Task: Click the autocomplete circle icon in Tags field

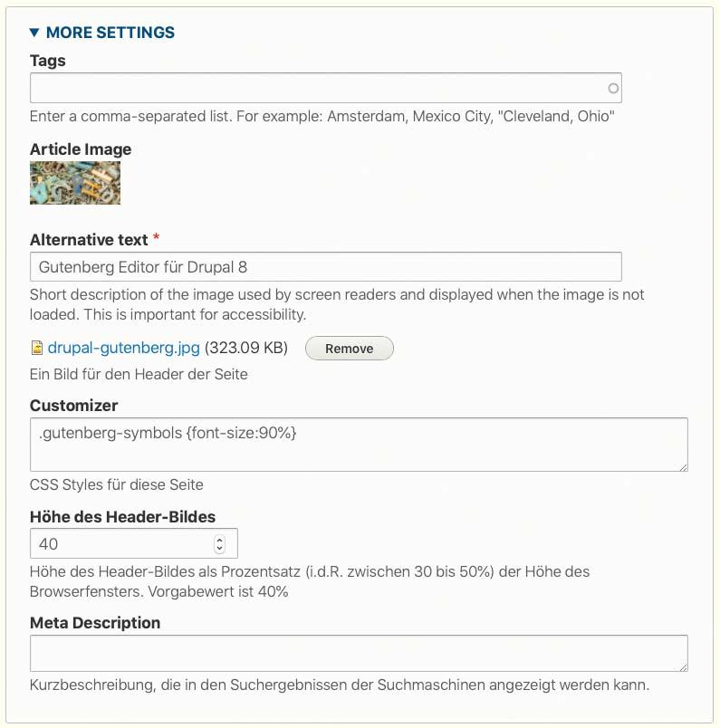Action: click(613, 88)
